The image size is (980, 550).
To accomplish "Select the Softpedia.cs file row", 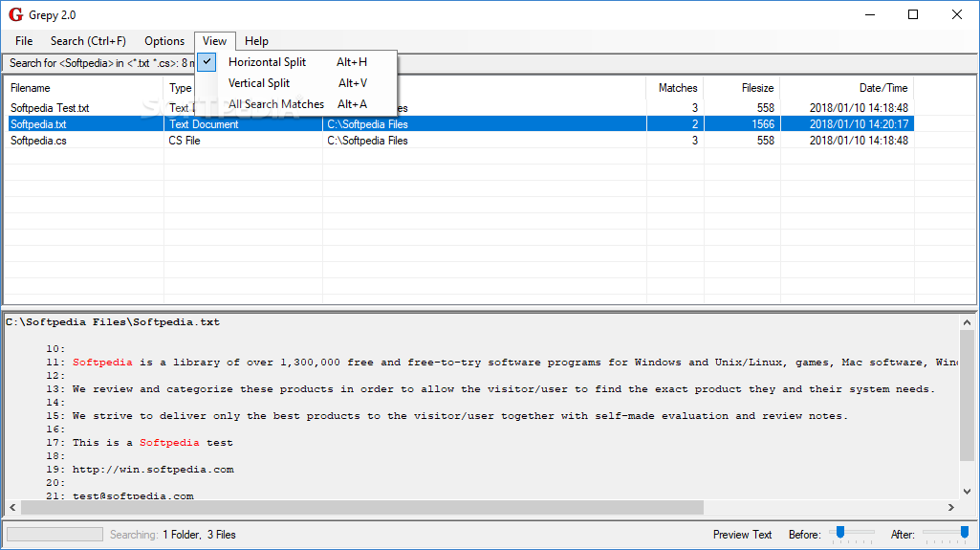I will [459, 141].
